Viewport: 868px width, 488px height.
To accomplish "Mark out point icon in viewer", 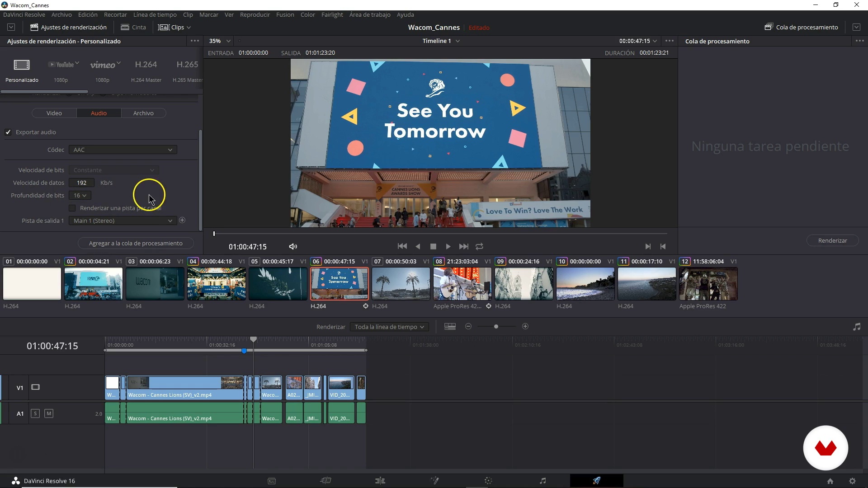I will 663,247.
